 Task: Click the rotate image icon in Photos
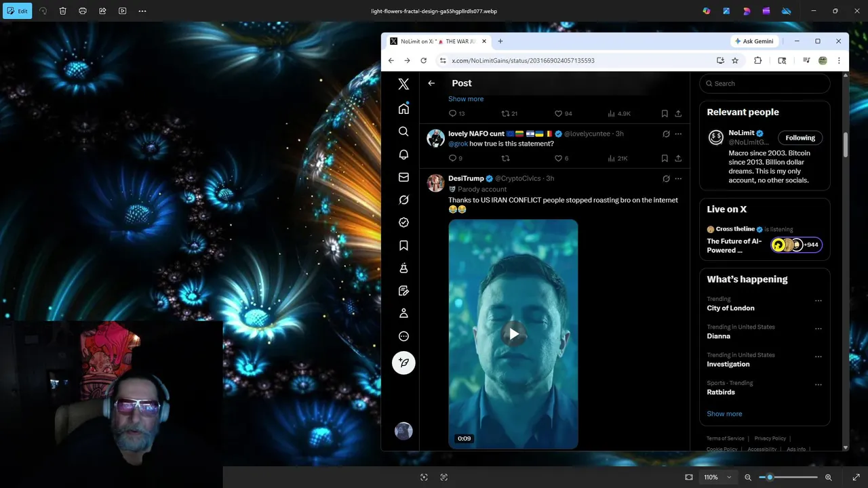pyautogui.click(x=43, y=11)
